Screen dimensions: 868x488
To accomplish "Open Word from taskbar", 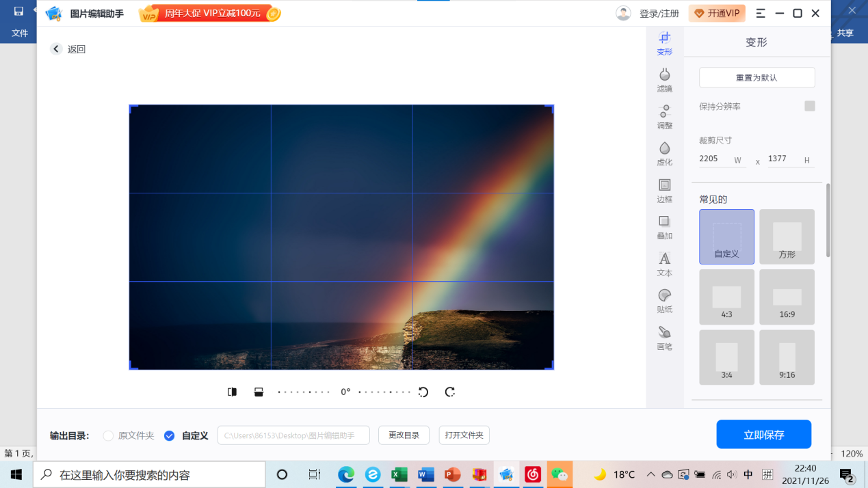I will 426,474.
